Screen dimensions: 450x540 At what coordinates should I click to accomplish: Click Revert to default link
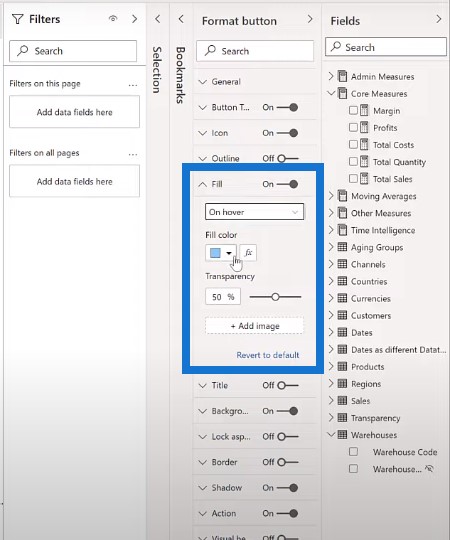point(268,355)
